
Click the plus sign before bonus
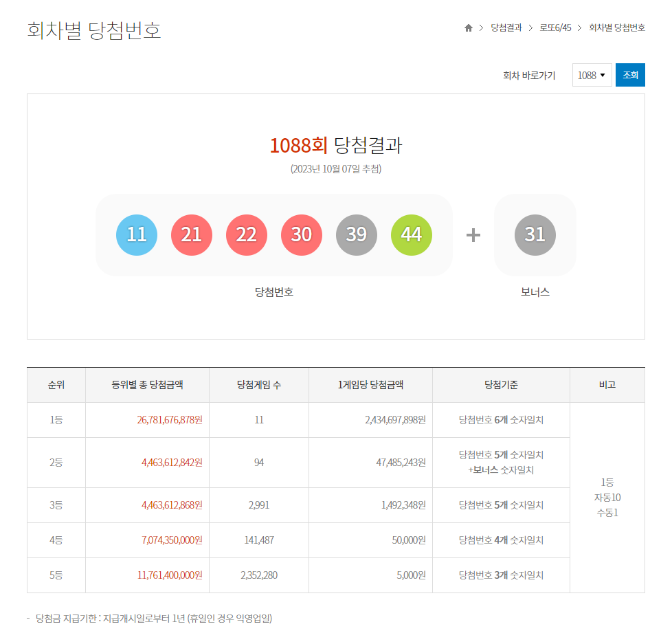coord(473,235)
